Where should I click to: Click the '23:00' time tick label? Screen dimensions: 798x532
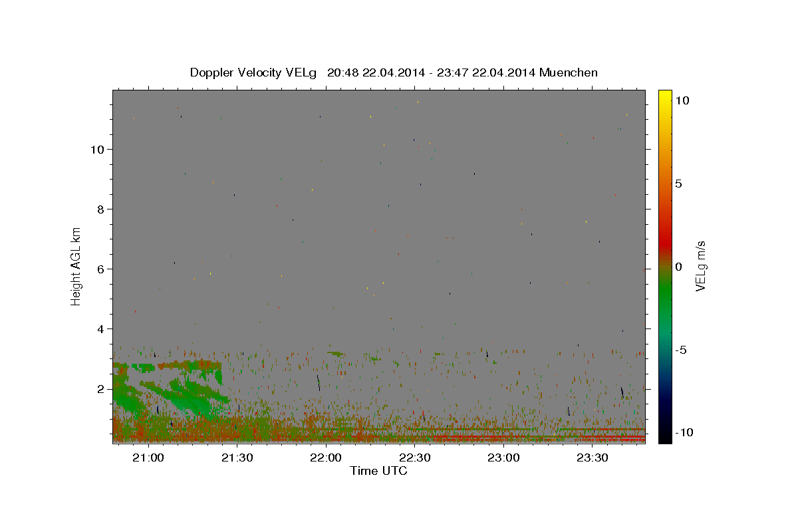pyautogui.click(x=504, y=458)
